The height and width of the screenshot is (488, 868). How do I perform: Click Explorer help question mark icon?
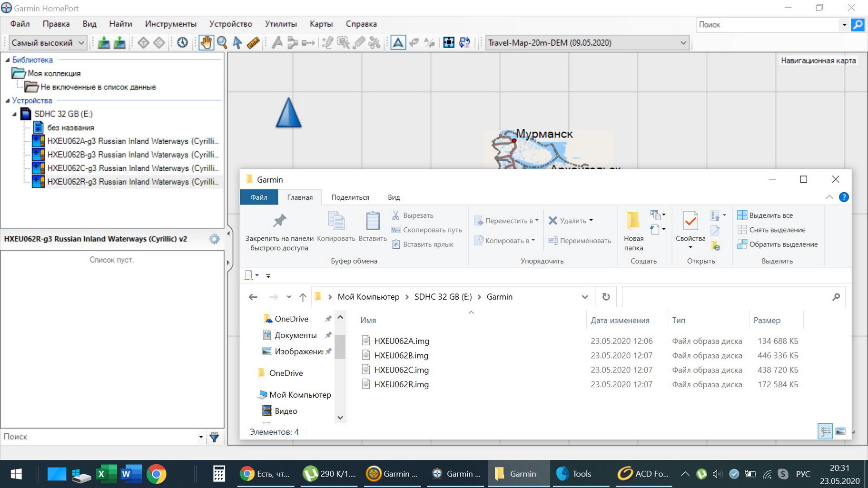pyautogui.click(x=844, y=197)
